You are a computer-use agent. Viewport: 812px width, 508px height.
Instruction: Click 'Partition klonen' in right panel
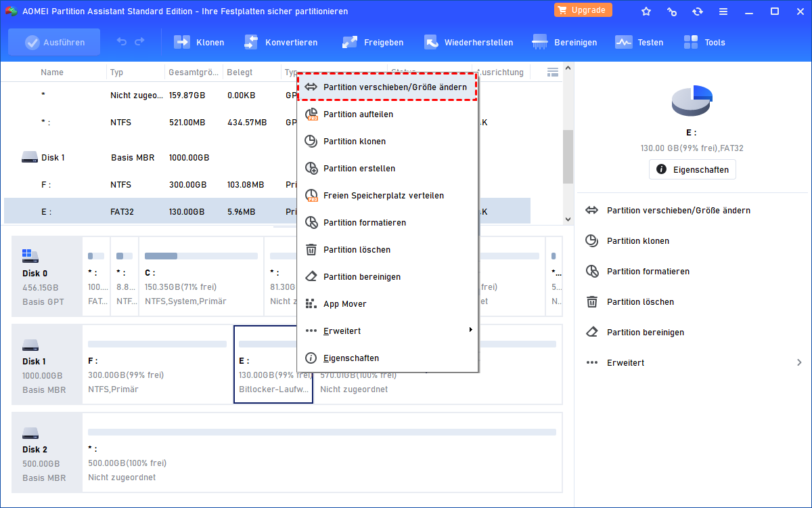click(x=638, y=241)
